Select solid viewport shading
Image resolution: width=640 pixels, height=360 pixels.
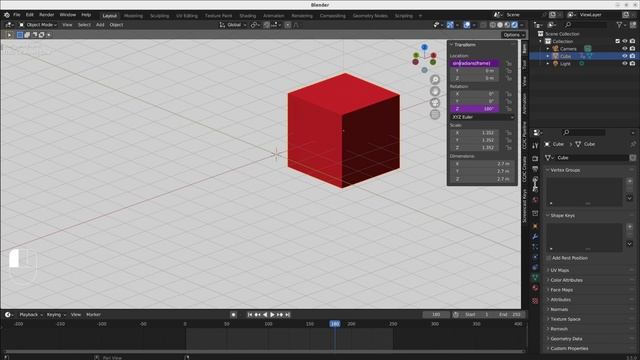(x=500, y=25)
